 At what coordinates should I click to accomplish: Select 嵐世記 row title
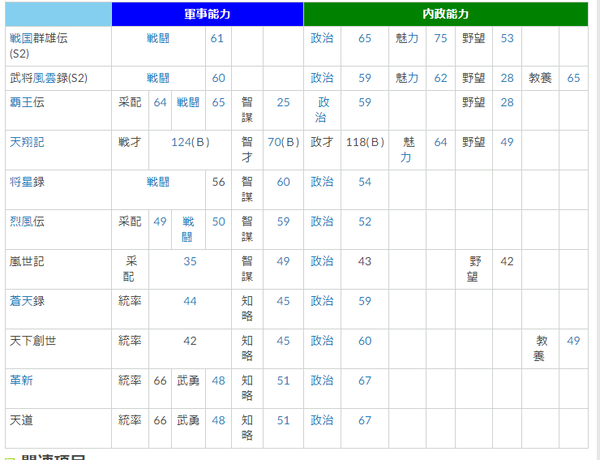(27, 261)
